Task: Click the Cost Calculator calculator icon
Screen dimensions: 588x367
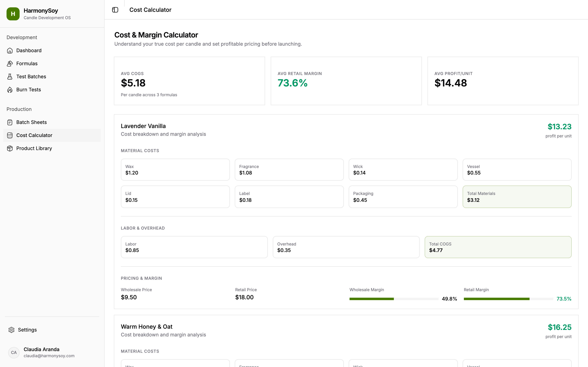Action: point(10,135)
